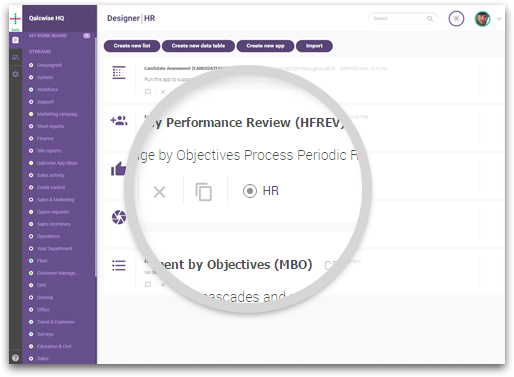
Task: Open the Credit control stream
Action: click(51, 187)
